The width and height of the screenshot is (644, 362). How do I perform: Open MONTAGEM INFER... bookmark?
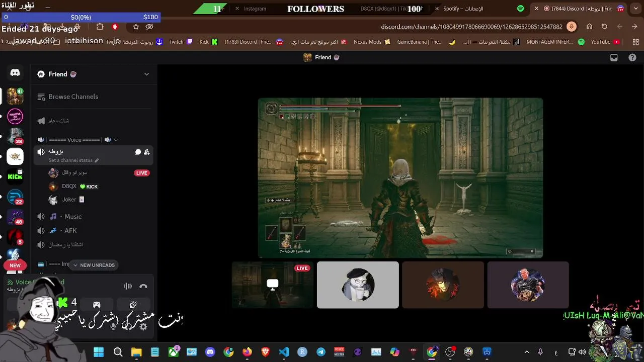coord(555,42)
